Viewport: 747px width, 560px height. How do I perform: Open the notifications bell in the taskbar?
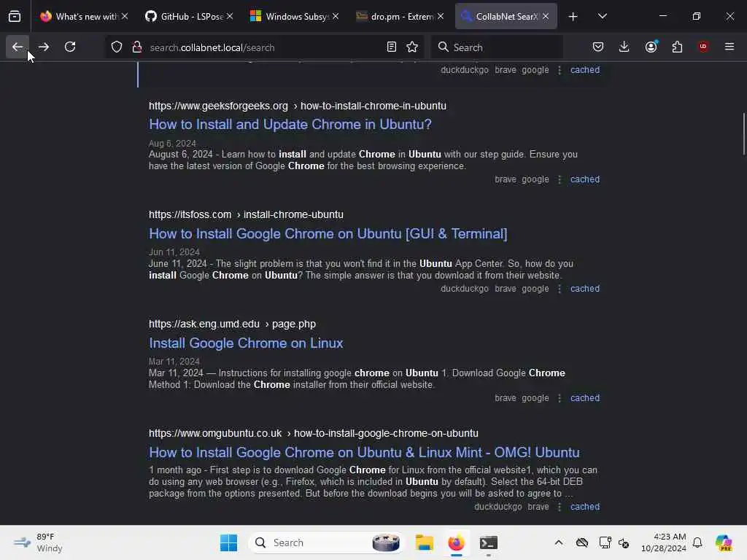(697, 542)
